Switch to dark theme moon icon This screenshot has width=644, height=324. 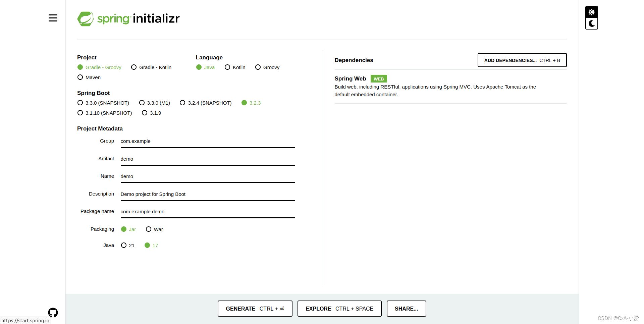coord(592,23)
